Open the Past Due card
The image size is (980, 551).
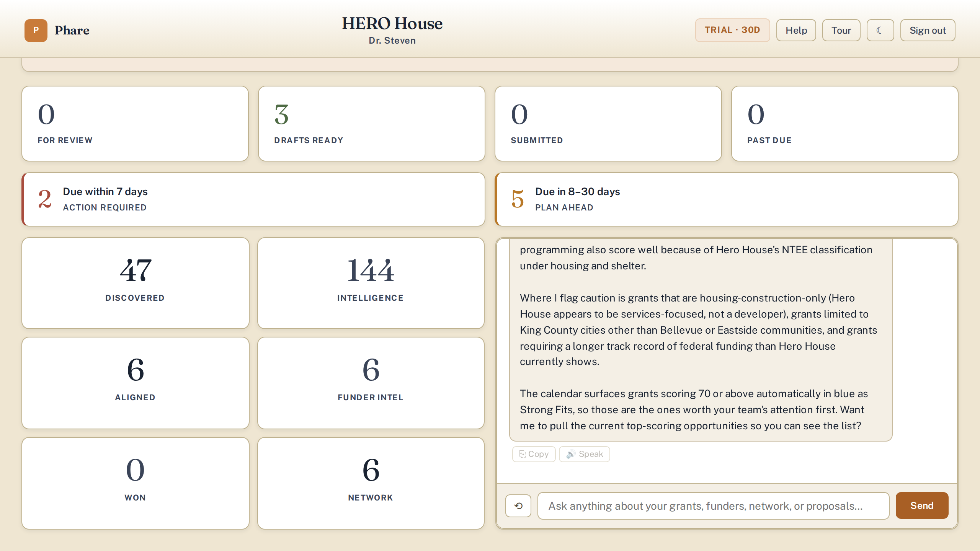pyautogui.click(x=845, y=124)
